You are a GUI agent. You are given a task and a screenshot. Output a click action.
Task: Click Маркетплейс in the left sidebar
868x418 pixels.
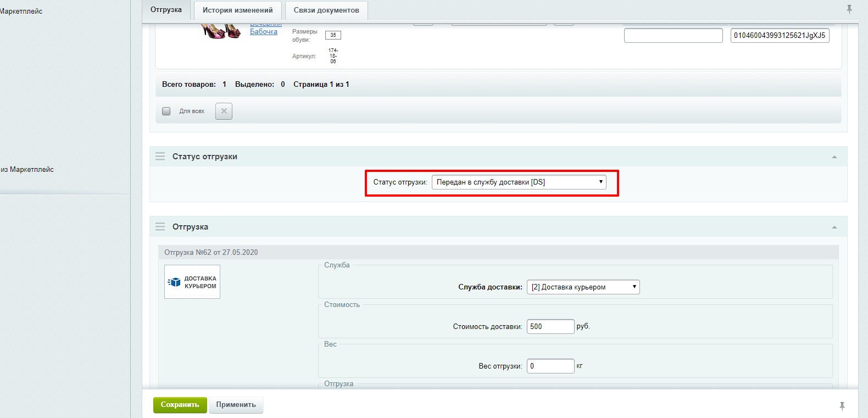(21, 11)
